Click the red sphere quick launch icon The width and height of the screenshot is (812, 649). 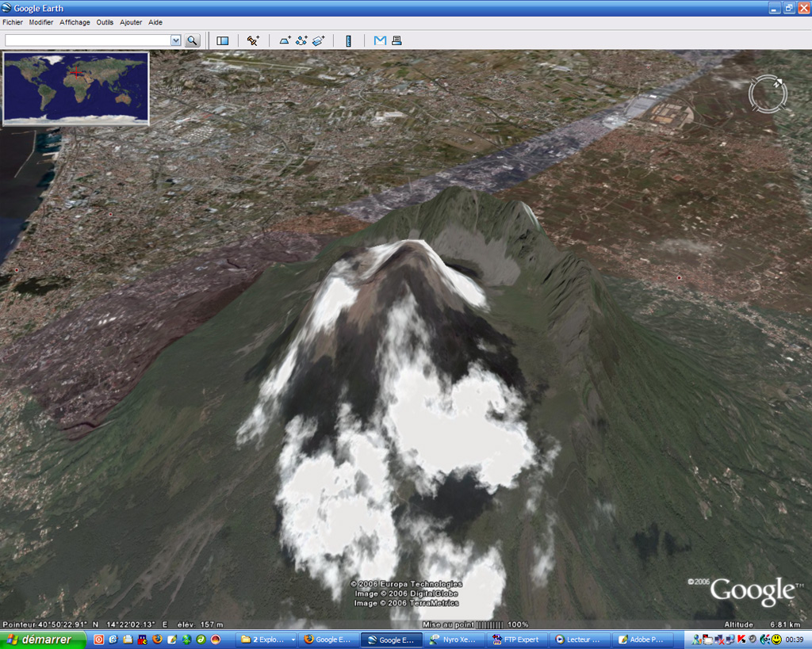point(216,639)
